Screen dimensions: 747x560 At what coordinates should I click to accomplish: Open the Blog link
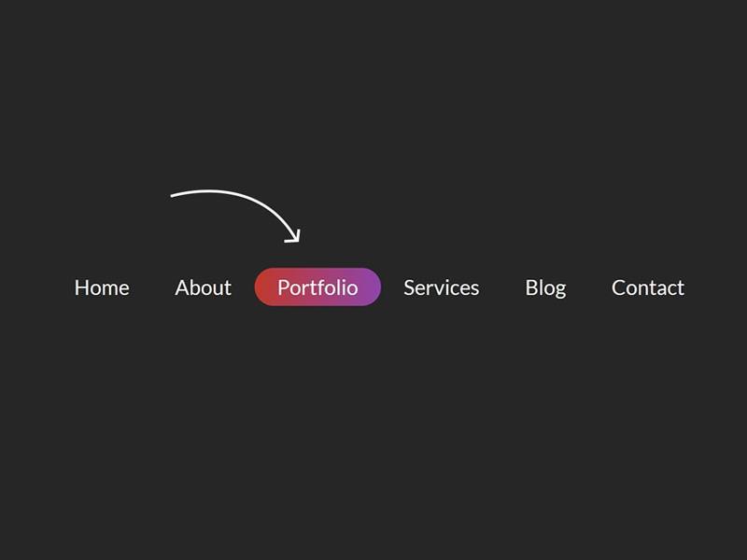click(545, 287)
